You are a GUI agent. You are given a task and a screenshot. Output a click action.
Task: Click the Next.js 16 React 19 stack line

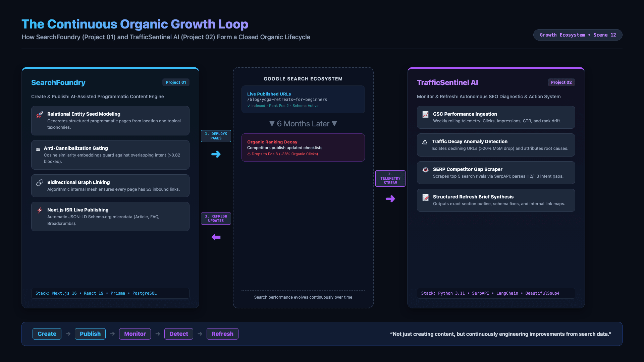(110, 293)
